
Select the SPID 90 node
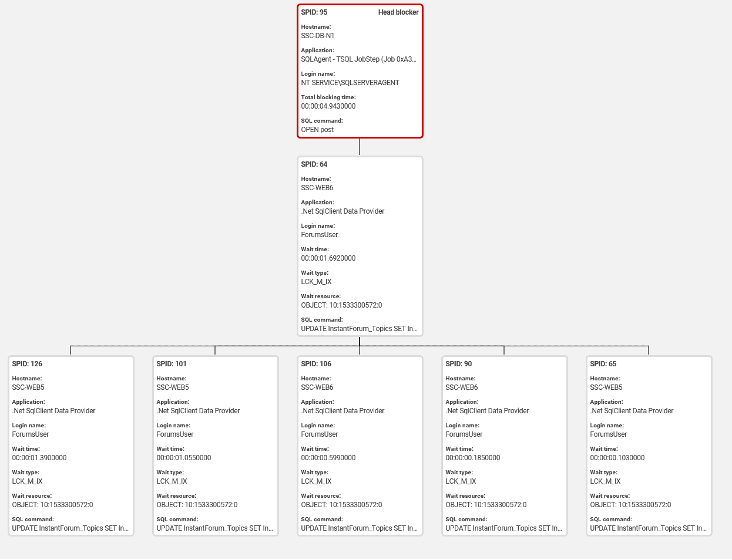pos(504,445)
